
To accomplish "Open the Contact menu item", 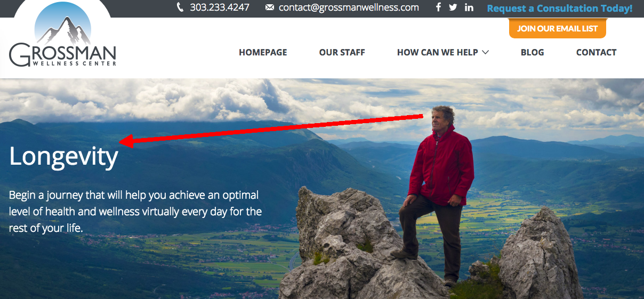I will pos(597,52).
